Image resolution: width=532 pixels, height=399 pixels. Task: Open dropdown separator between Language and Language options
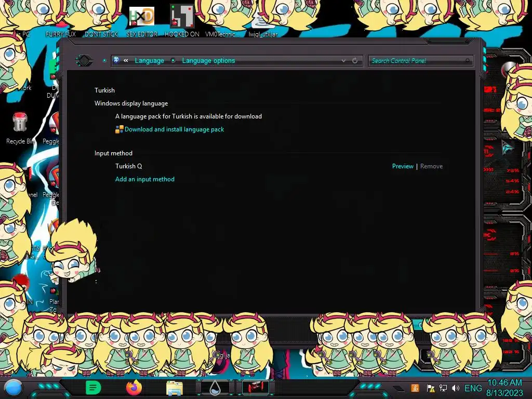pyautogui.click(x=173, y=60)
